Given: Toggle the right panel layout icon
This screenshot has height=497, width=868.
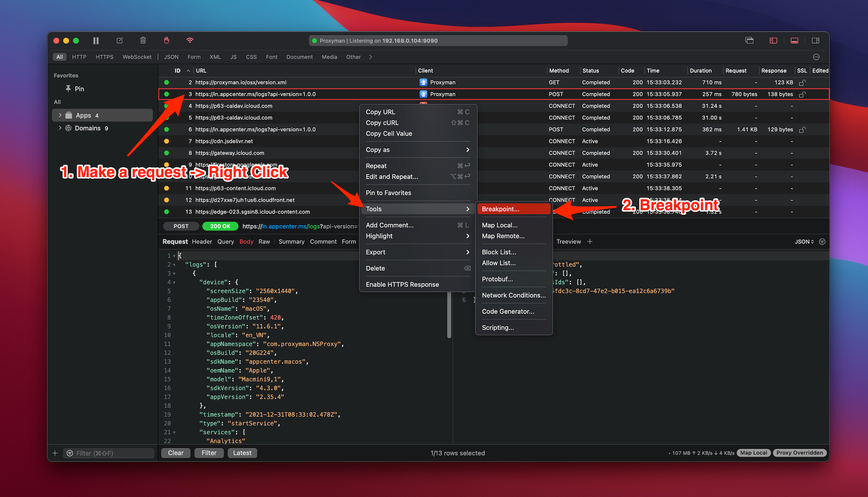Looking at the screenshot, I should [815, 40].
